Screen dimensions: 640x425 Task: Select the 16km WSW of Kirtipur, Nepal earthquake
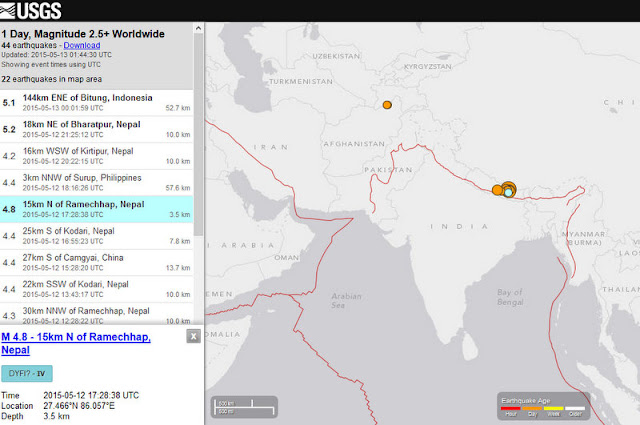96,156
